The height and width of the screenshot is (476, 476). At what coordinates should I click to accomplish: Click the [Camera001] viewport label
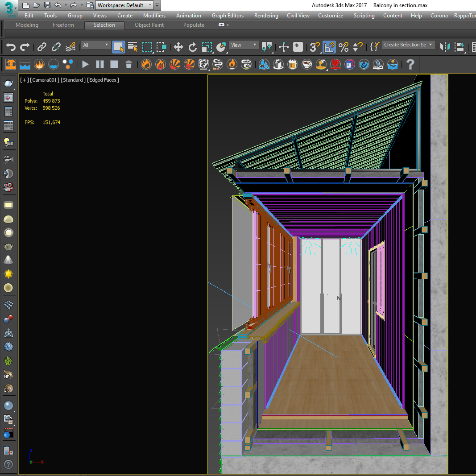pos(44,80)
